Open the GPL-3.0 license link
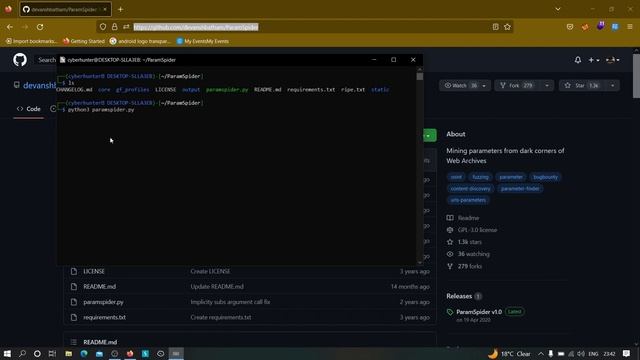Image resolution: width=640 pixels, height=360 pixels. [472, 230]
